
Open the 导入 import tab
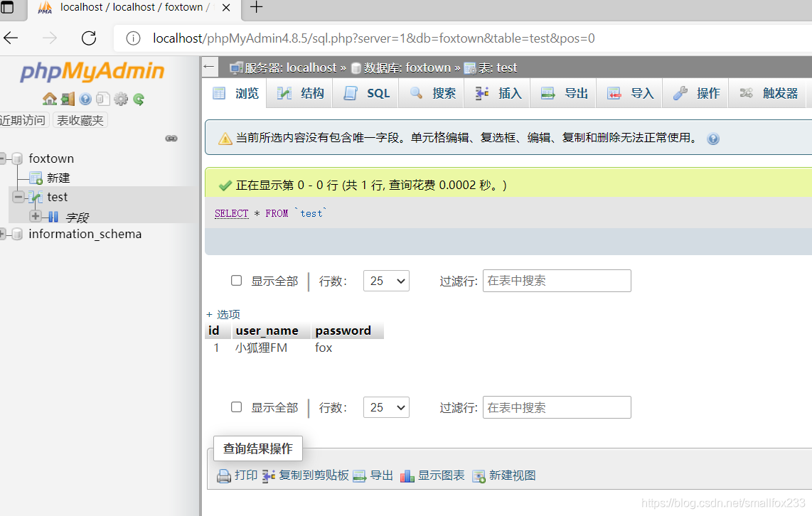click(x=630, y=93)
